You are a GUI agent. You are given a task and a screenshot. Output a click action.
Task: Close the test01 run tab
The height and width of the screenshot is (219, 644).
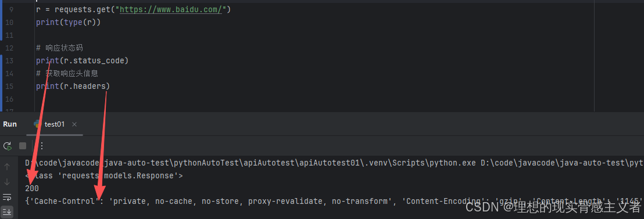pos(74,124)
